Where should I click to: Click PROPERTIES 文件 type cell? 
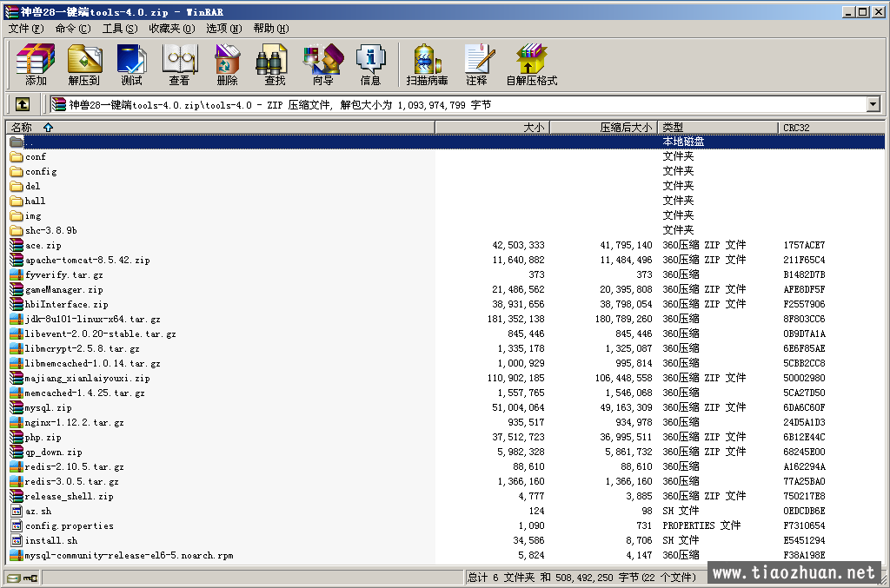click(701, 525)
